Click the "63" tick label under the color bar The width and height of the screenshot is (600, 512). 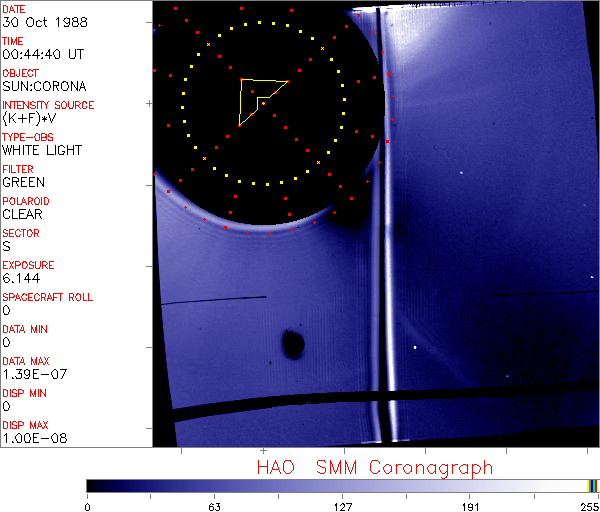pos(214,505)
